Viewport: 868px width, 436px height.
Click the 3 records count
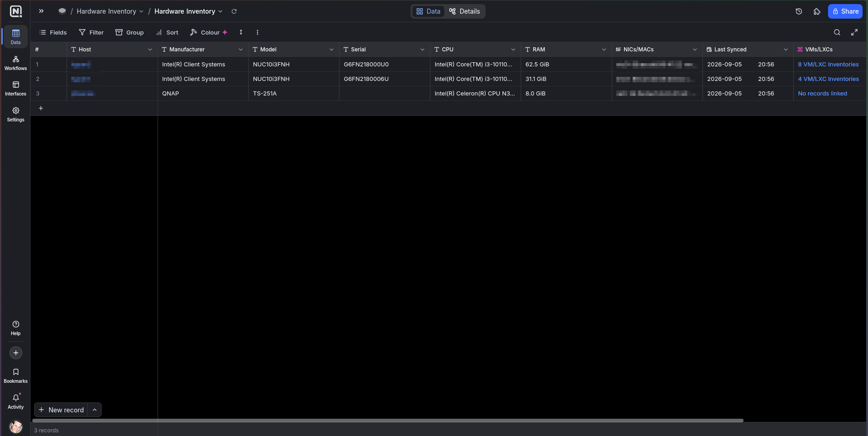point(46,431)
